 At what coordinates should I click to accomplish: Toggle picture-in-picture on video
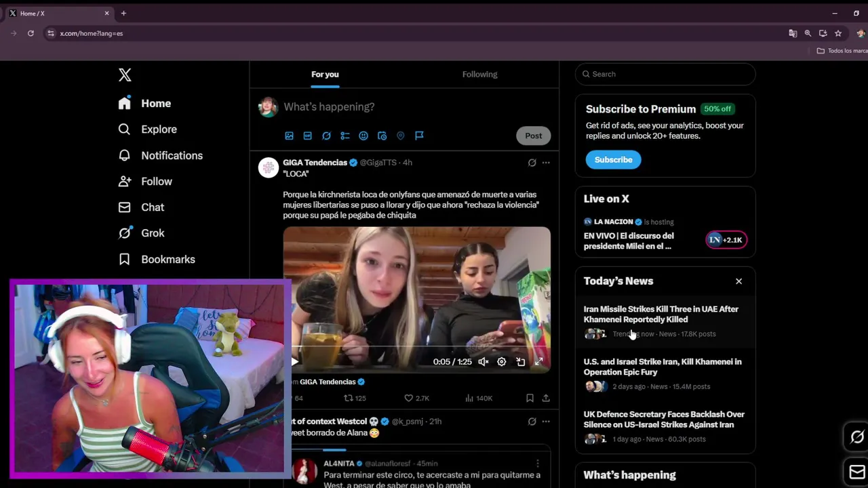520,362
